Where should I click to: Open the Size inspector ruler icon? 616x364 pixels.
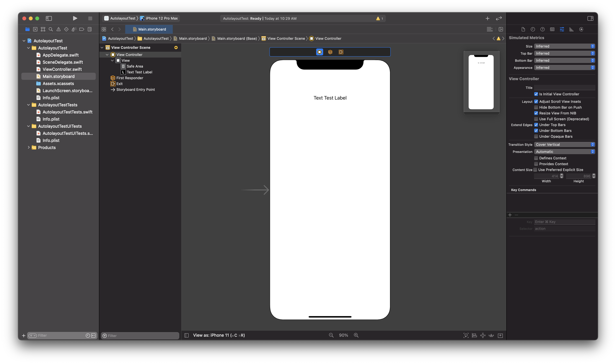571,29
